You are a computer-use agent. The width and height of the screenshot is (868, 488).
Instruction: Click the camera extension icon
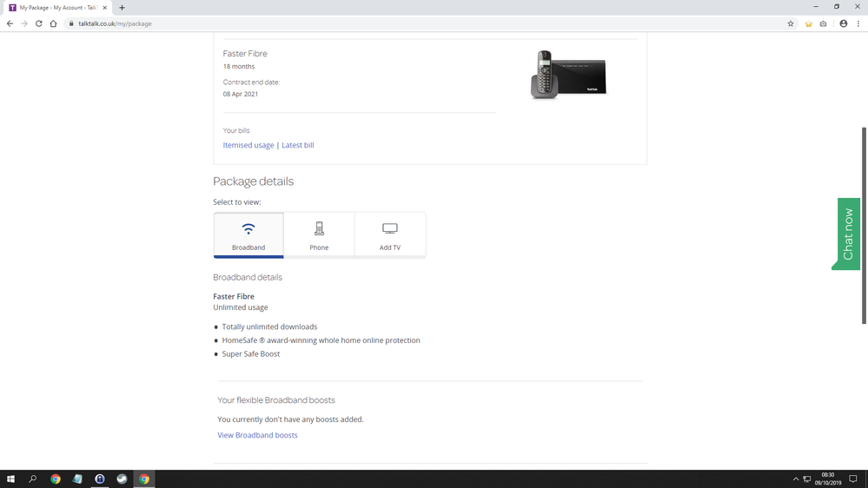[824, 23]
